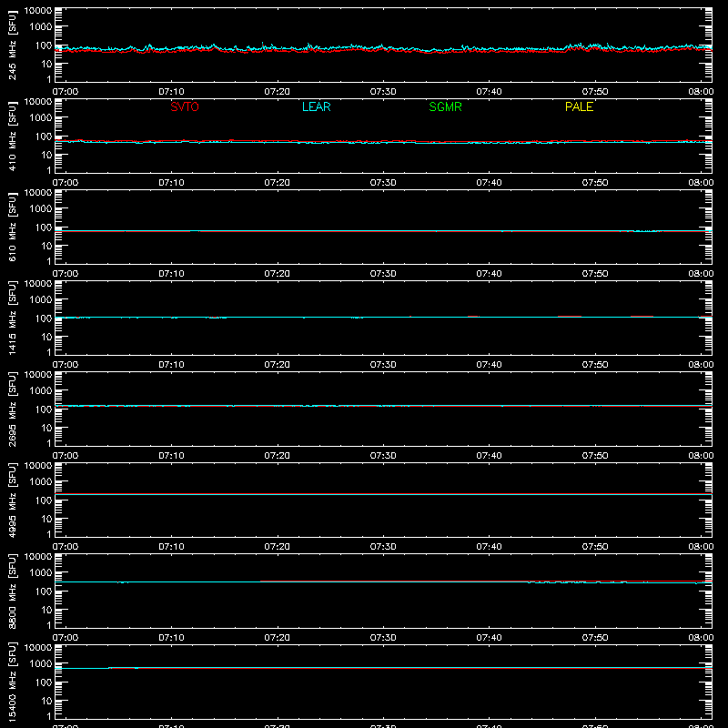Click 08:00 time label under 8800 MHz plot
Screen dimensions: 728x728
click(x=701, y=638)
